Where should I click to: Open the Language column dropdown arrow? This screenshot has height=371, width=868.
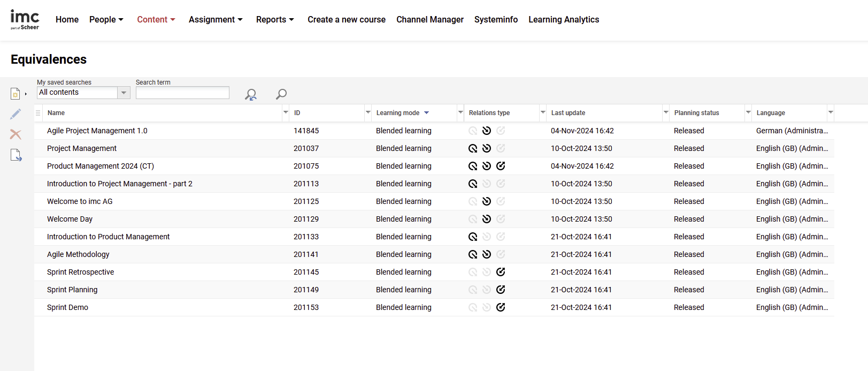tap(831, 112)
